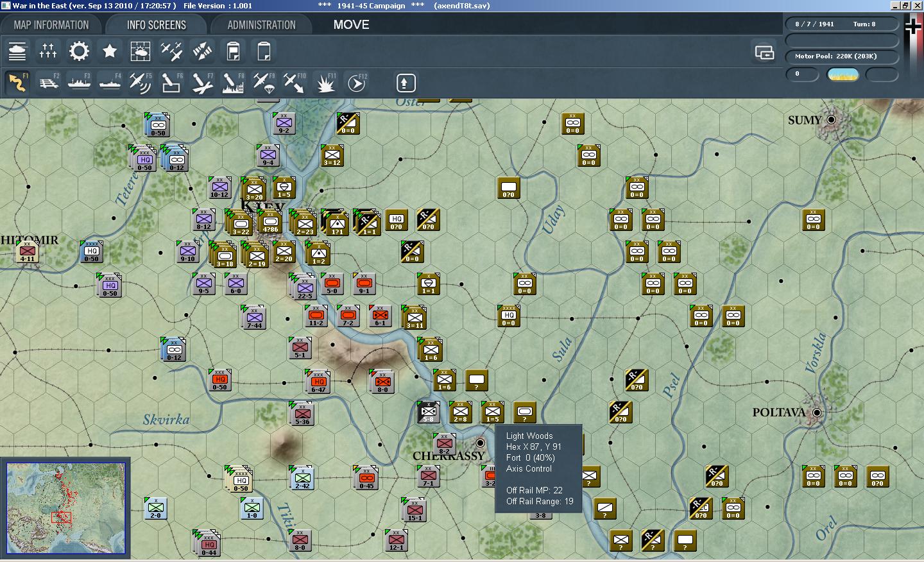Open the Order of Battle tank icon
The width and height of the screenshot is (924, 562).
(x=17, y=51)
